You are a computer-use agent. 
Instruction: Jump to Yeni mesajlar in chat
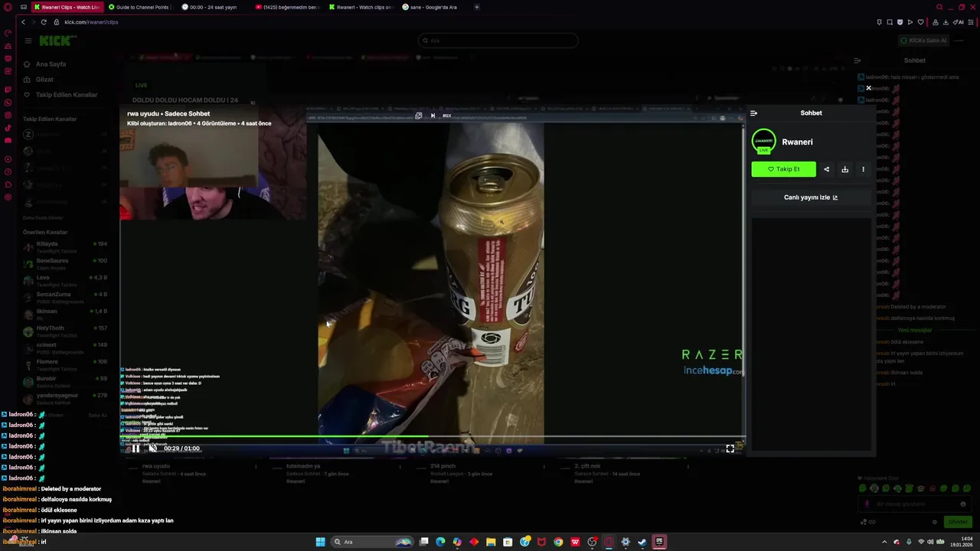(914, 330)
